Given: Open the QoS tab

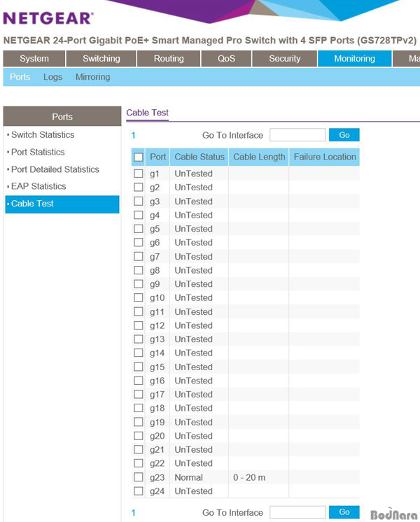Looking at the screenshot, I should tap(226, 59).
